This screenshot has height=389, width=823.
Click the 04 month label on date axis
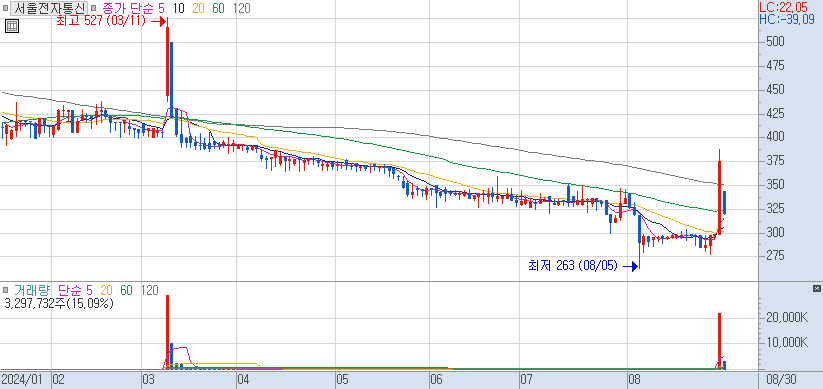(x=243, y=379)
